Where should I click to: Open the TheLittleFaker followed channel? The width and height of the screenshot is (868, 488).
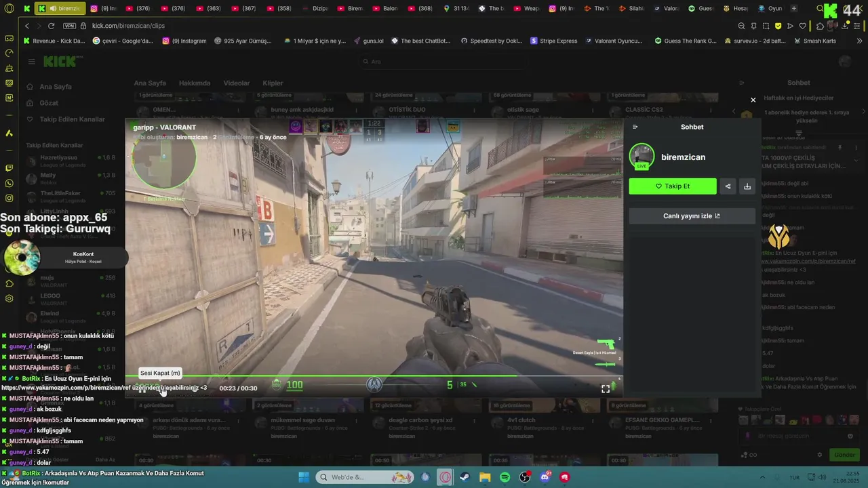click(x=71, y=196)
